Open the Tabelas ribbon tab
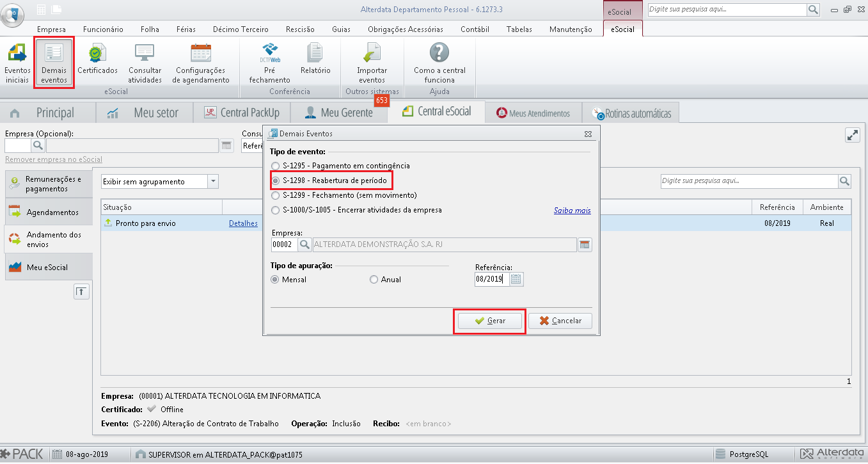Image resolution: width=868 pixels, height=464 pixels. [x=519, y=29]
